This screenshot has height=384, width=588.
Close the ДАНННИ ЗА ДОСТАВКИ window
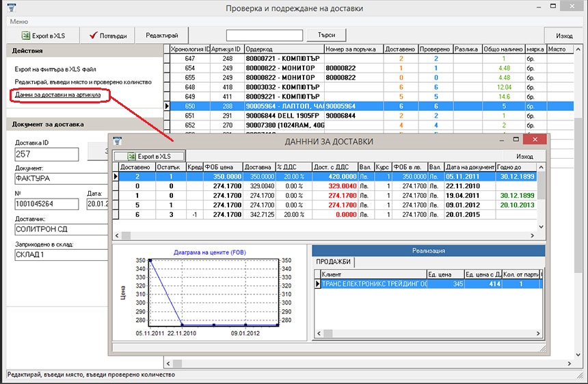[x=535, y=139]
